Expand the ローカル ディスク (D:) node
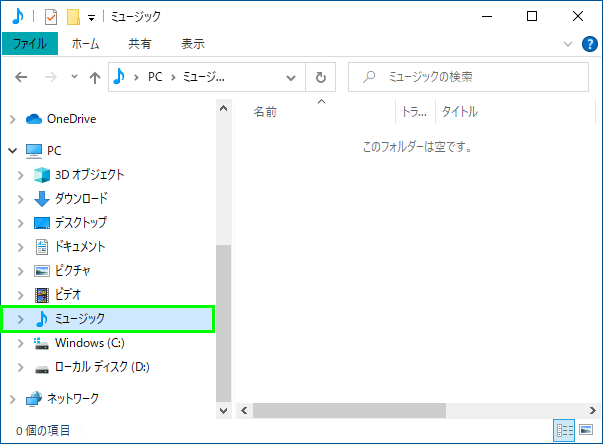Viewport: 603px width, 444px height. click(x=20, y=368)
